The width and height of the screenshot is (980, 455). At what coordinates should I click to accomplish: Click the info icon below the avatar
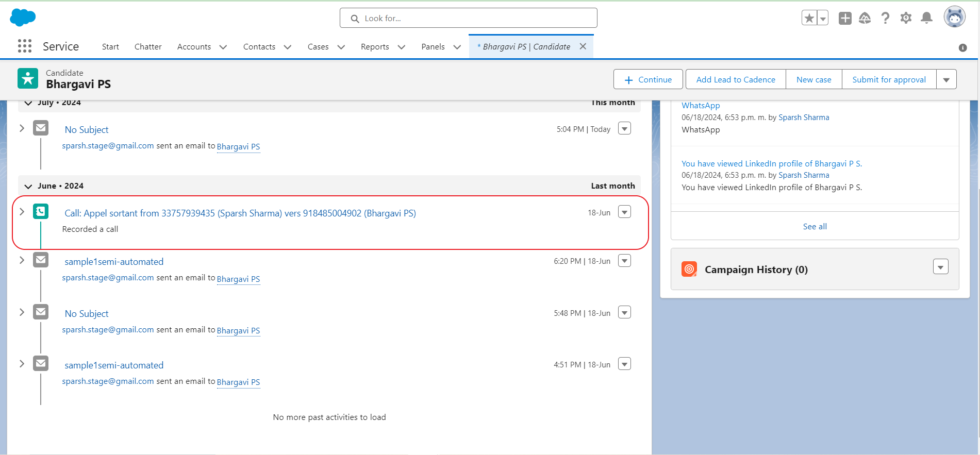[962, 47]
